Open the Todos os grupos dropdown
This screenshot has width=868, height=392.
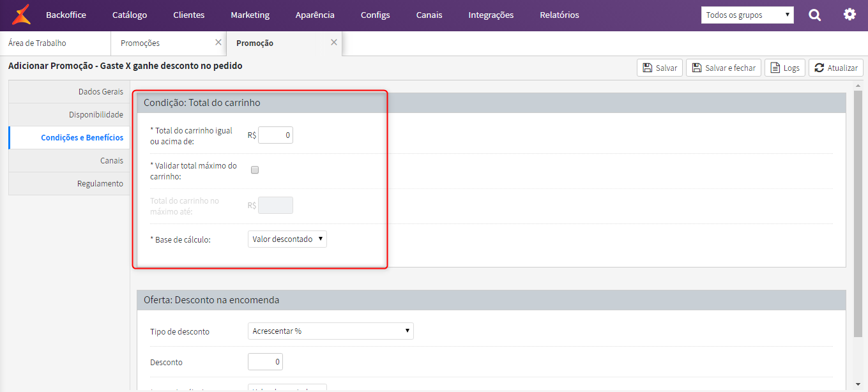click(x=747, y=15)
